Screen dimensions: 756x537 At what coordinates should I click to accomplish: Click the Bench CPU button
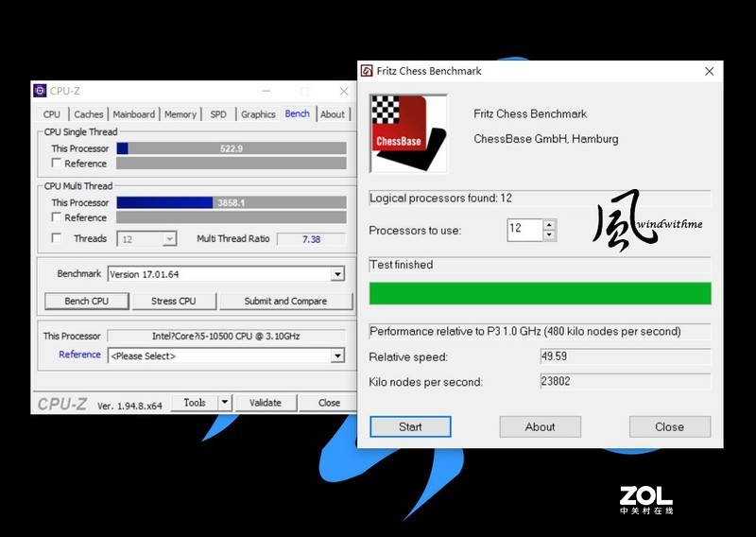(87, 301)
